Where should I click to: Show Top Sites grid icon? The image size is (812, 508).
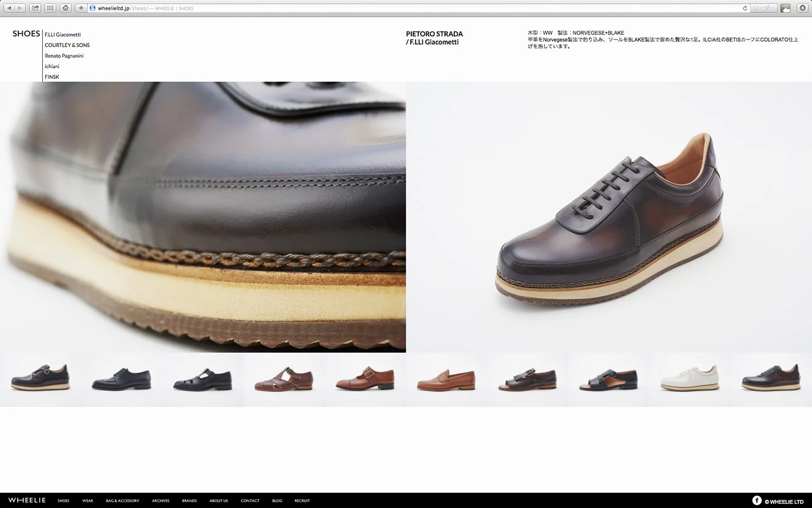(50, 8)
